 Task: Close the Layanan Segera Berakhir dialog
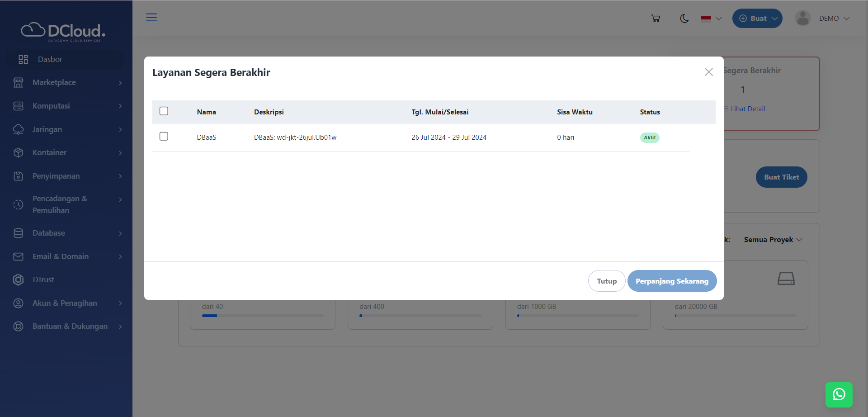pyautogui.click(x=708, y=72)
